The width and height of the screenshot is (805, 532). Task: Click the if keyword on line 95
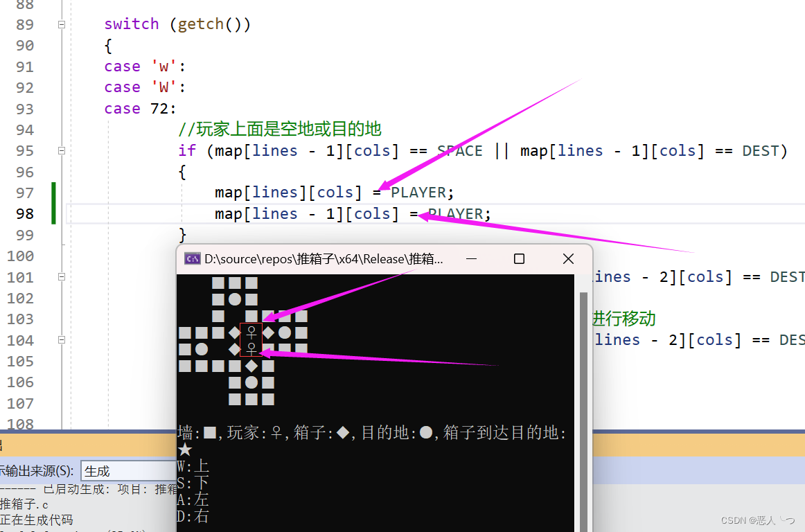click(187, 150)
